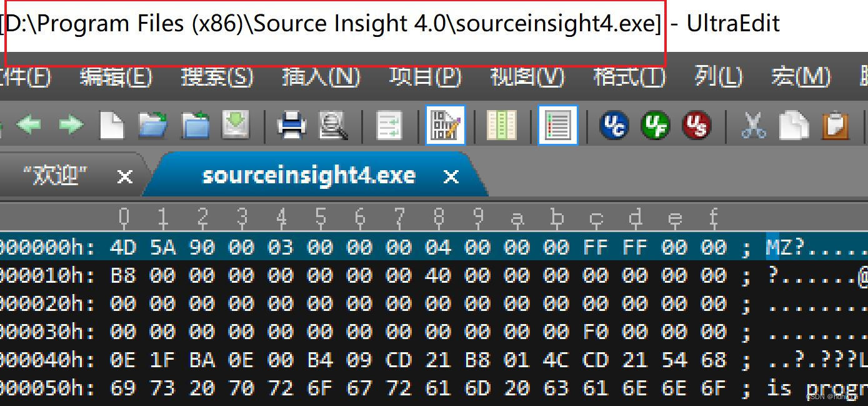The width and height of the screenshot is (868, 406).
Task: Switch to the 欢迎 tab
Action: [56, 176]
